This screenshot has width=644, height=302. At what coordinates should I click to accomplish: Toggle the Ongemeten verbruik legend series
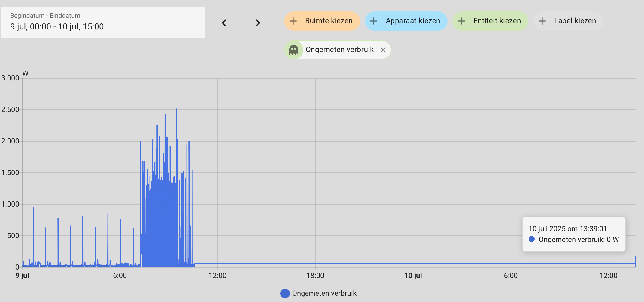point(318,293)
